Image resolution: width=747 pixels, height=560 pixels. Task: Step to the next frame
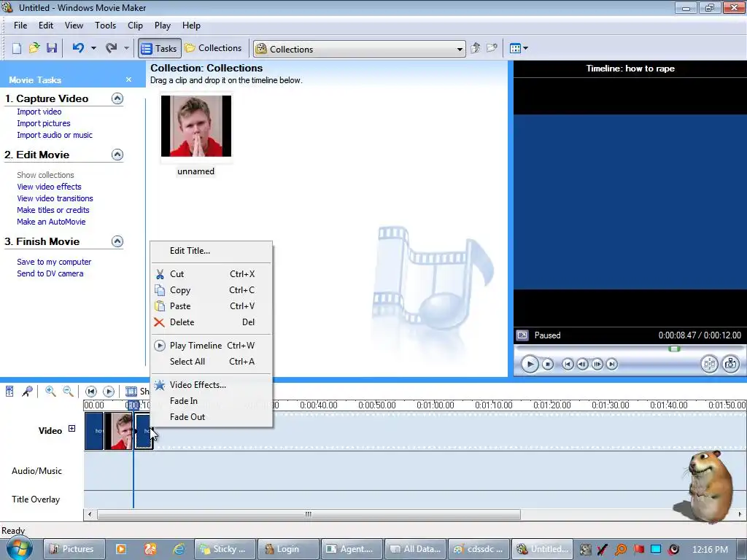click(x=597, y=365)
